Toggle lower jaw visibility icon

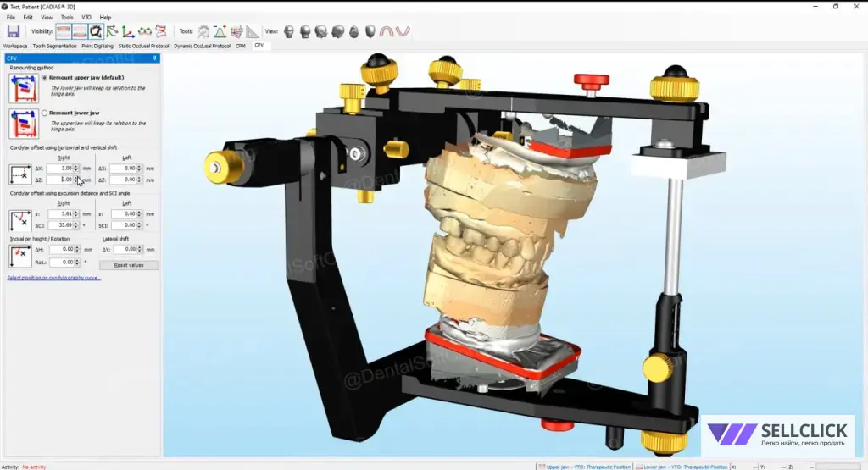(x=80, y=32)
